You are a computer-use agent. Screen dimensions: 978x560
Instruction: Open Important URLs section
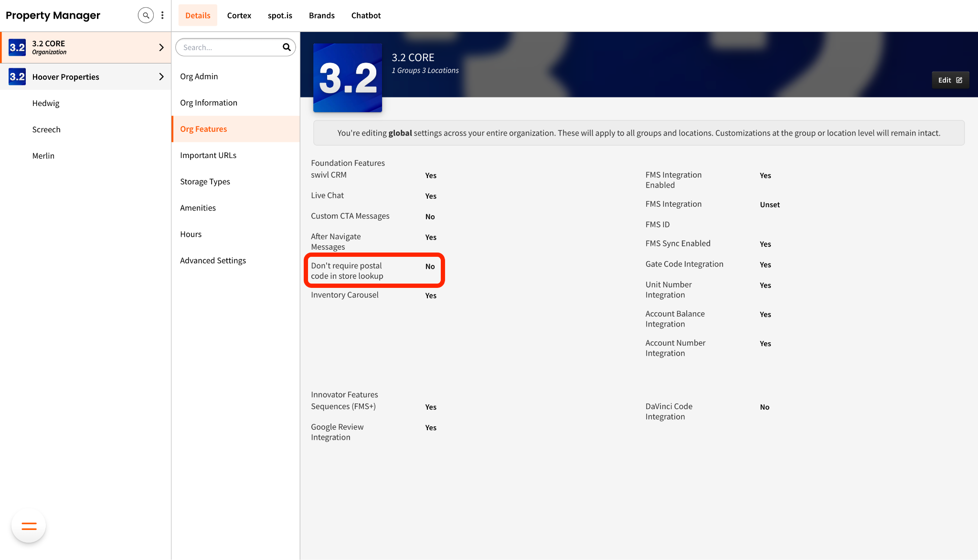tap(208, 155)
